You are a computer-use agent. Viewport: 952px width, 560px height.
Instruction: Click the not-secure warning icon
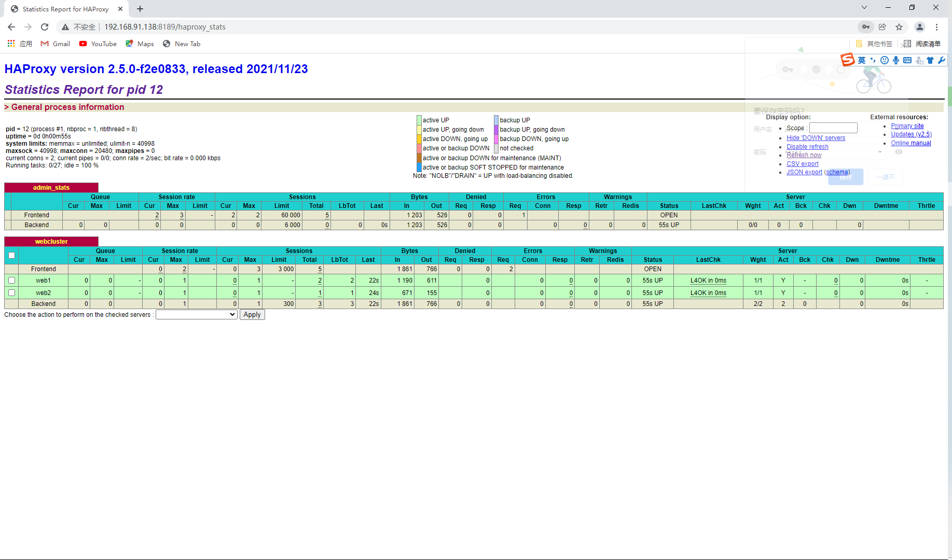65,27
